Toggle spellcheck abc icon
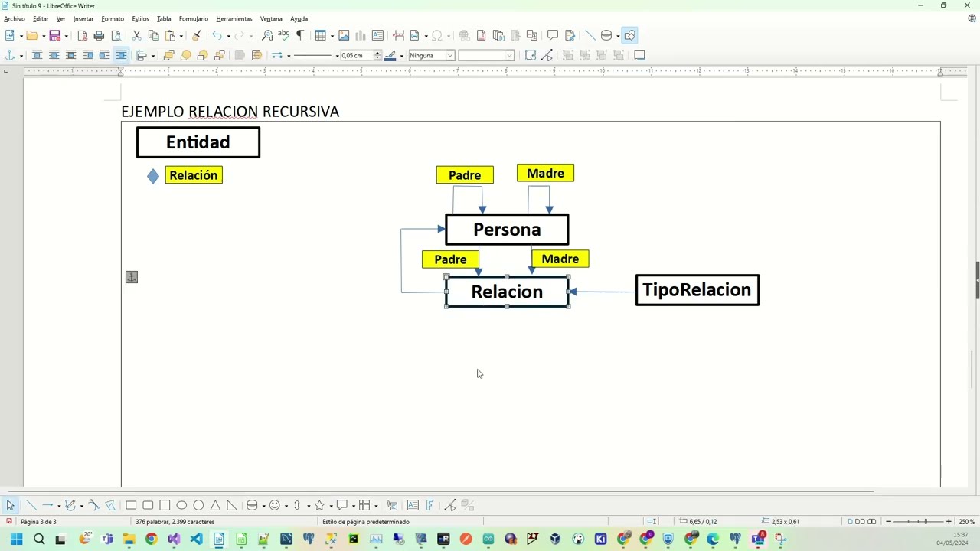Viewport: 980px width, 551px height. point(283,35)
